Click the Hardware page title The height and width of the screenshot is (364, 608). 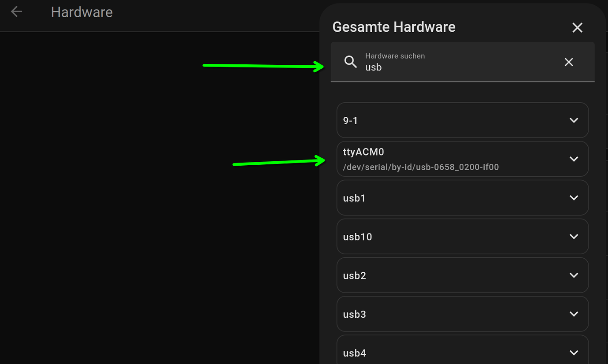(82, 12)
